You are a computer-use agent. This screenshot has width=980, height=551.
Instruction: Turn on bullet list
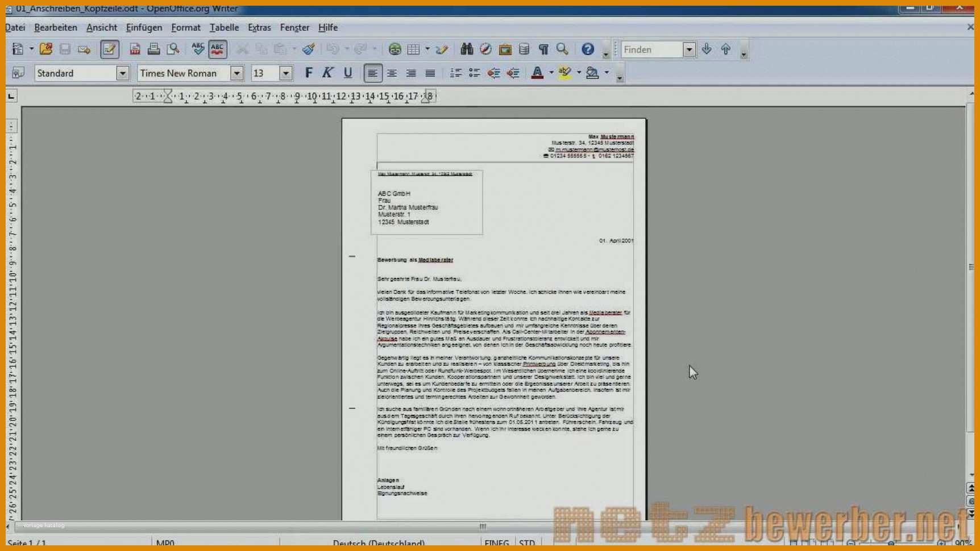tap(474, 73)
